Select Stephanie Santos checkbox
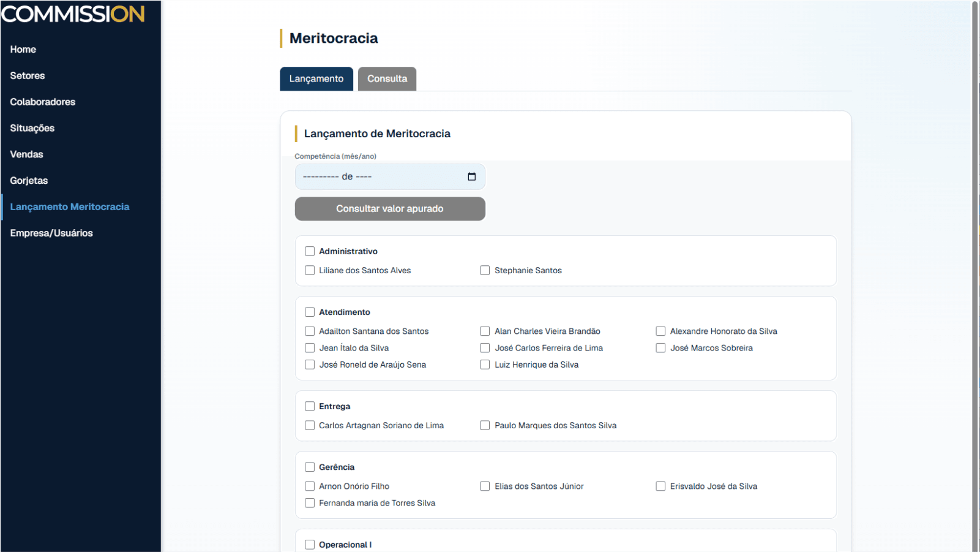This screenshot has height=552, width=980. click(485, 270)
